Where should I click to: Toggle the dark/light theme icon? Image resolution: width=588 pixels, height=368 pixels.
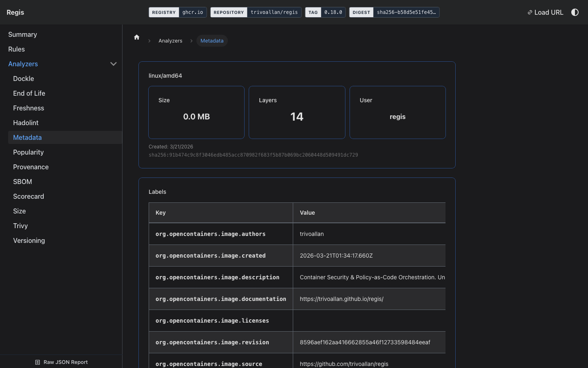click(x=575, y=12)
